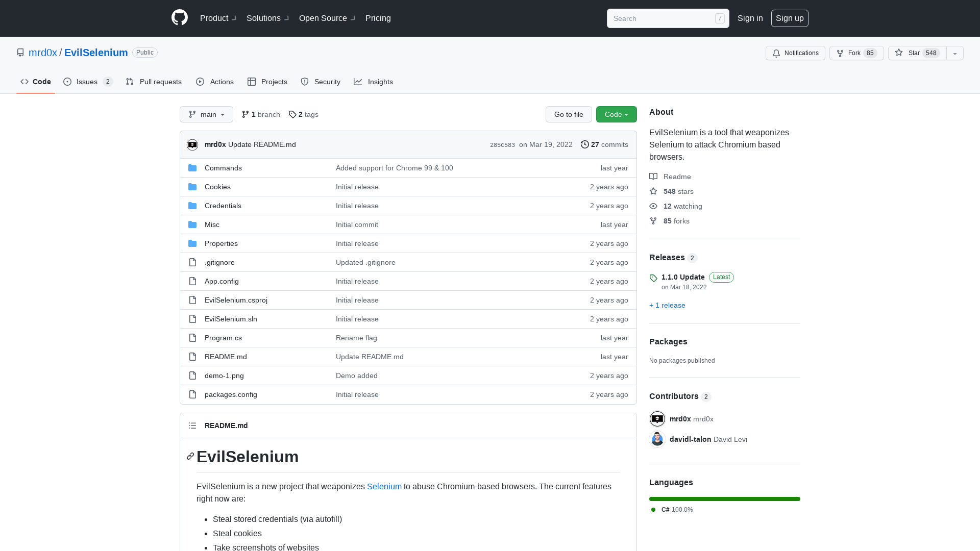The width and height of the screenshot is (980, 551).
Task: Open commit hash 285c583
Action: [x=502, y=145]
